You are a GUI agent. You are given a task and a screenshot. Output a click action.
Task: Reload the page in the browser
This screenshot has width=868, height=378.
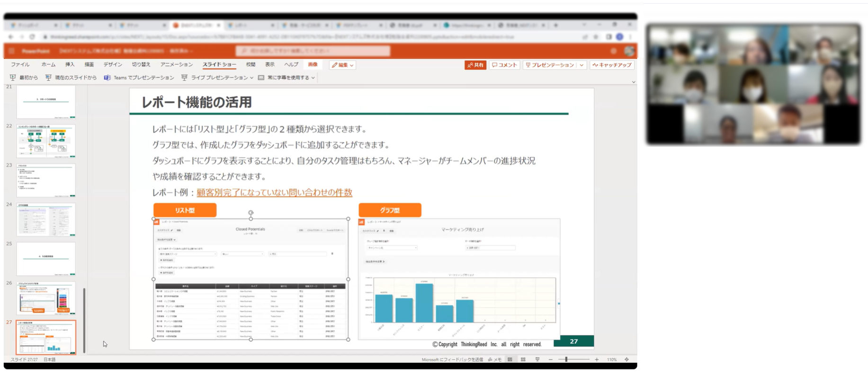32,36
